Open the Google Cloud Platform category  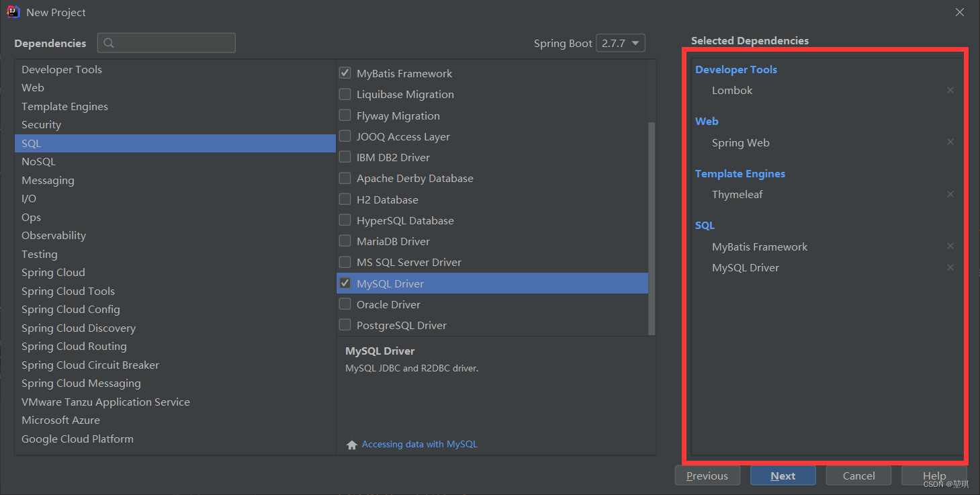point(175,439)
